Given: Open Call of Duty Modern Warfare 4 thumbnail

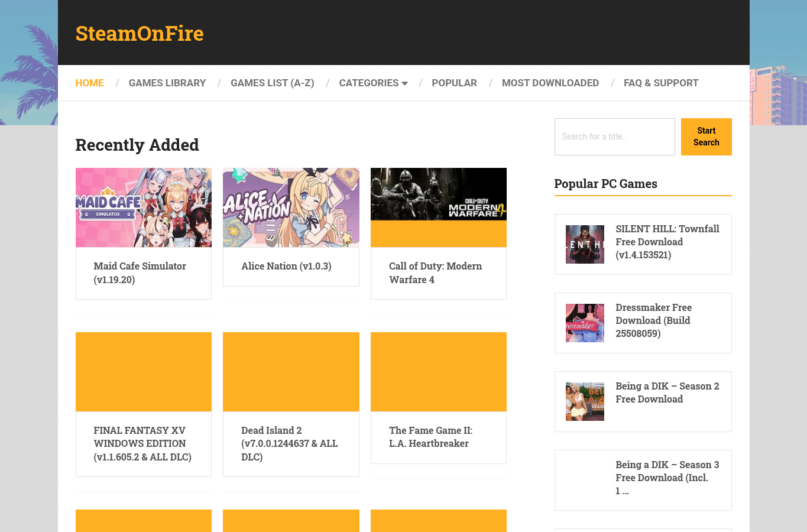Looking at the screenshot, I should point(439,207).
